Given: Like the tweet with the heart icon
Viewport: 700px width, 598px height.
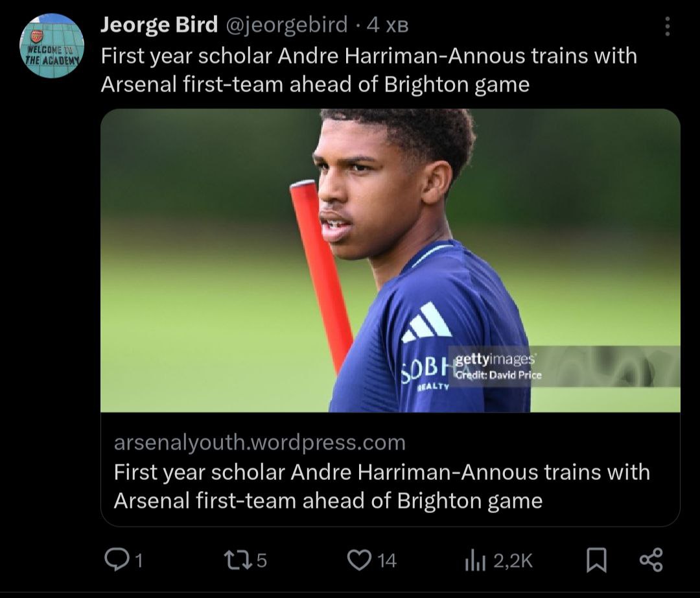Looking at the screenshot, I should point(359,560).
